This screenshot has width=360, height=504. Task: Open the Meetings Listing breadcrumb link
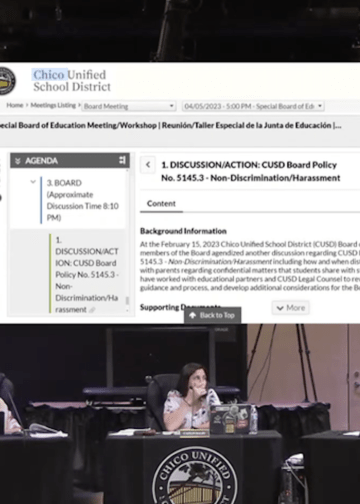[53, 105]
